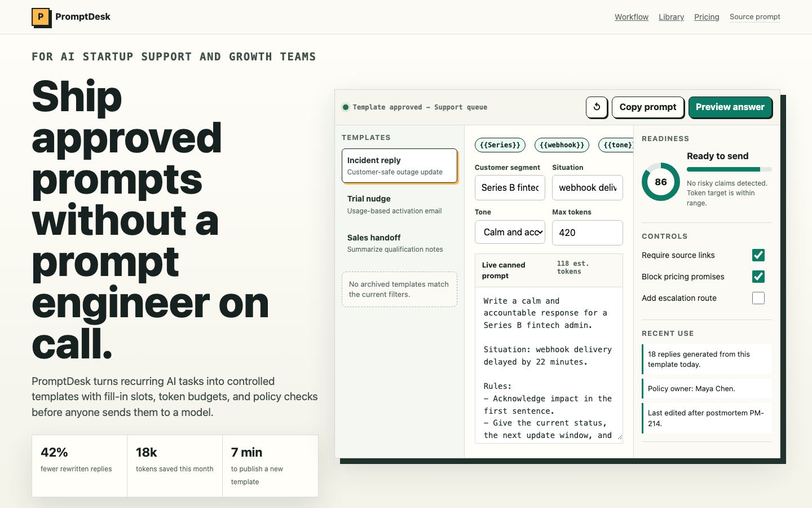Click the Copy prompt button
The height and width of the screenshot is (508, 812).
648,107
